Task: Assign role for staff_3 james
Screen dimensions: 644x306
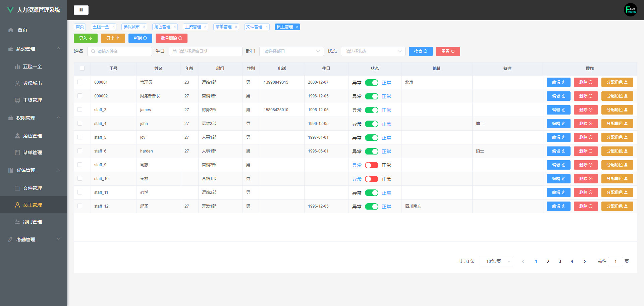Action: [x=617, y=110]
